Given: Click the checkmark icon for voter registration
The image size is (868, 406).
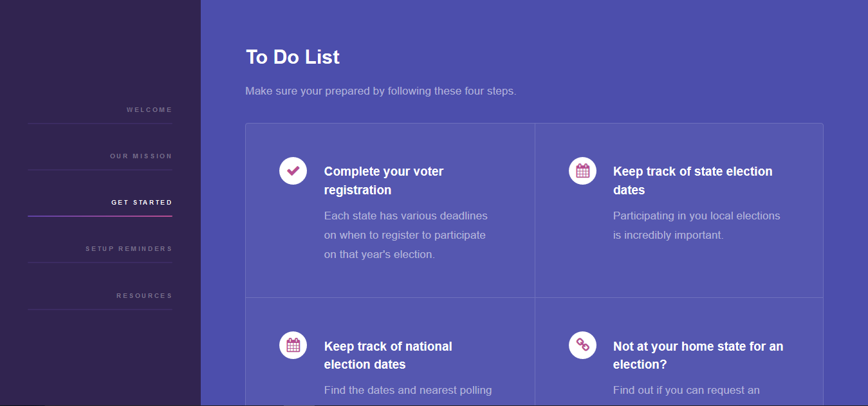Looking at the screenshot, I should [293, 171].
